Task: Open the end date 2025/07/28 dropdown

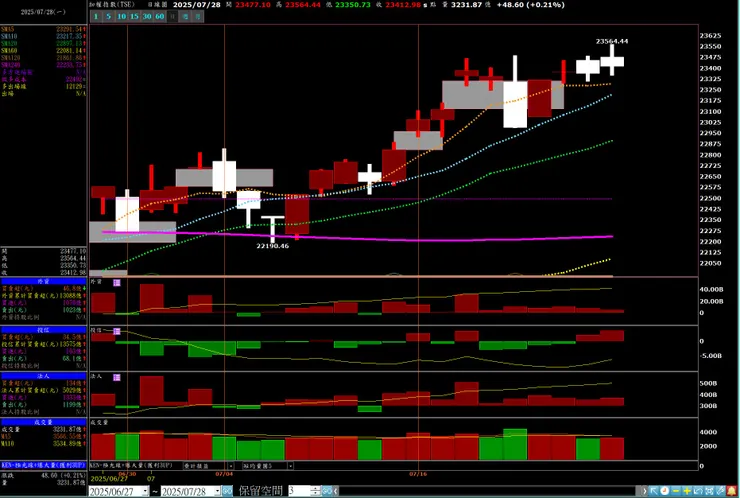Action: [x=218, y=491]
